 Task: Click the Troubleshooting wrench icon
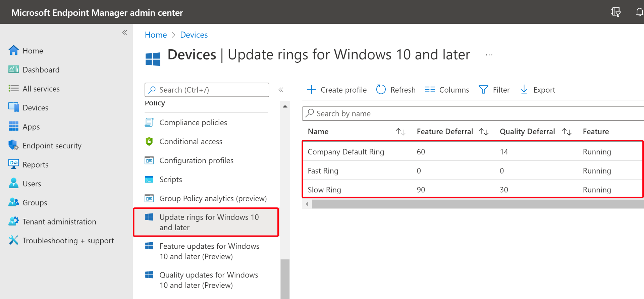(x=13, y=240)
